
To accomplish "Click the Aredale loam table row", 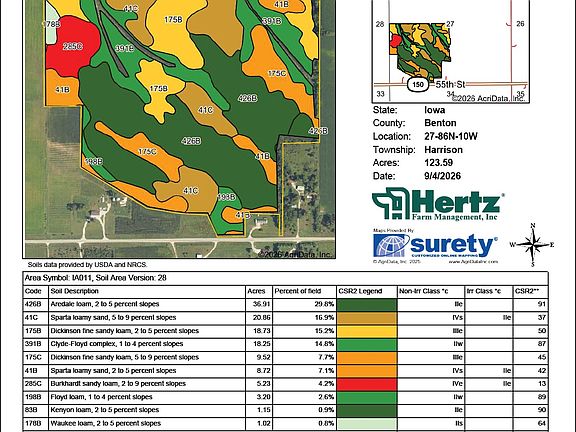I will coord(285,305).
